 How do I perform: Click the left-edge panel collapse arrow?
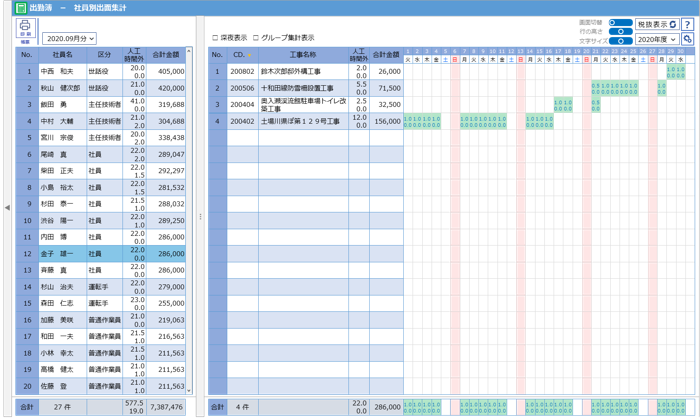(7, 207)
